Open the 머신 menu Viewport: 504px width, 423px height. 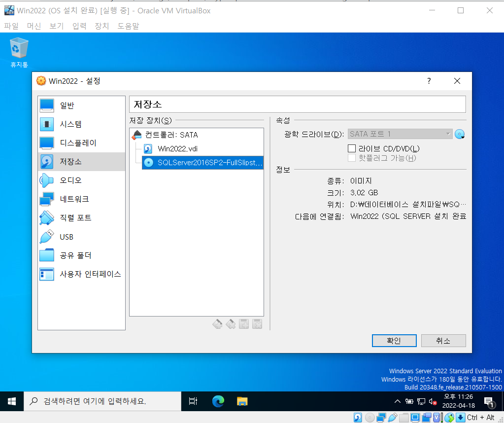point(34,26)
